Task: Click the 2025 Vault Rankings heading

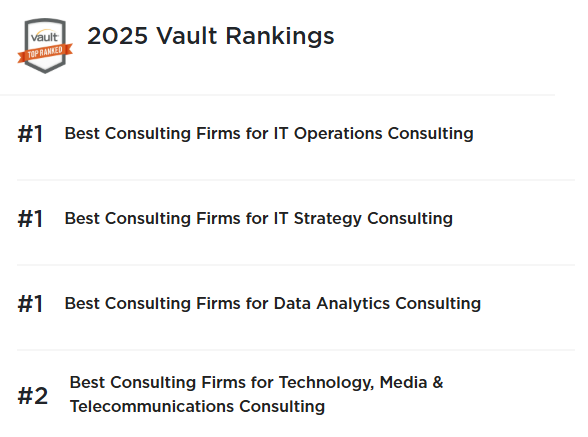Action: (x=210, y=36)
